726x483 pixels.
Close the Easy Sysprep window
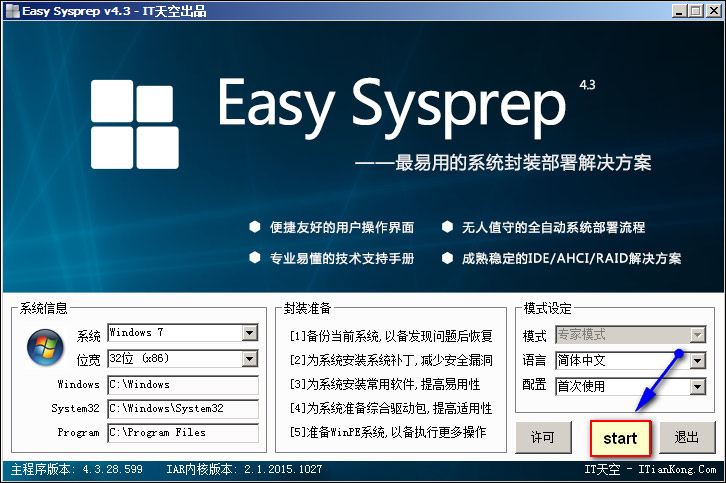(713, 11)
